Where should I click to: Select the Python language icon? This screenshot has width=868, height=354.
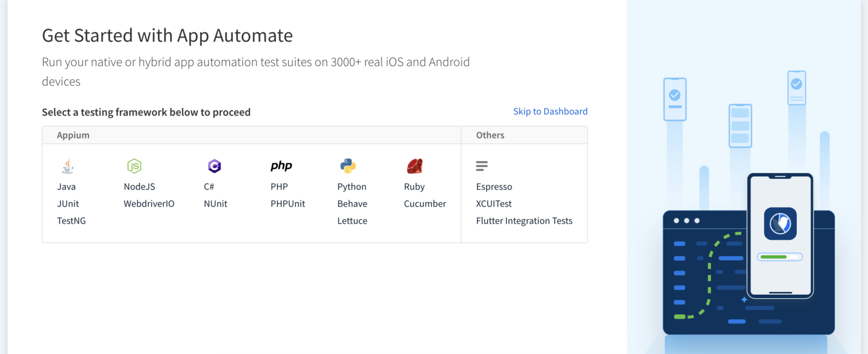click(x=349, y=165)
